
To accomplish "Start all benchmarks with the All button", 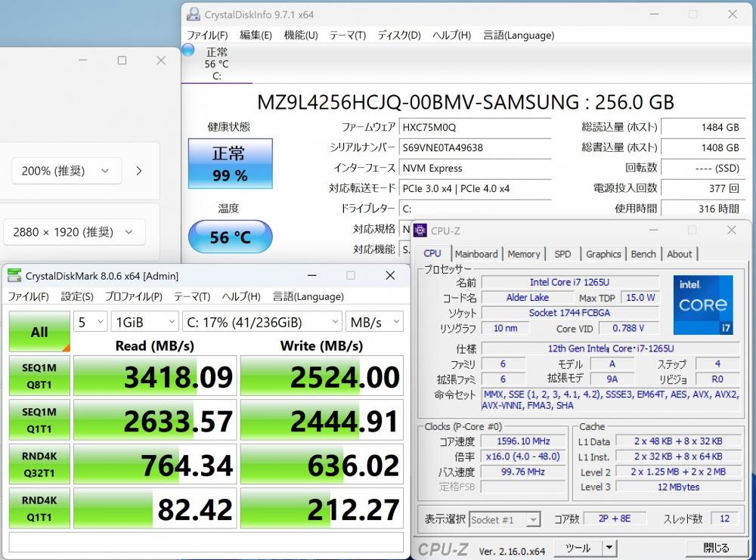I will tap(39, 332).
